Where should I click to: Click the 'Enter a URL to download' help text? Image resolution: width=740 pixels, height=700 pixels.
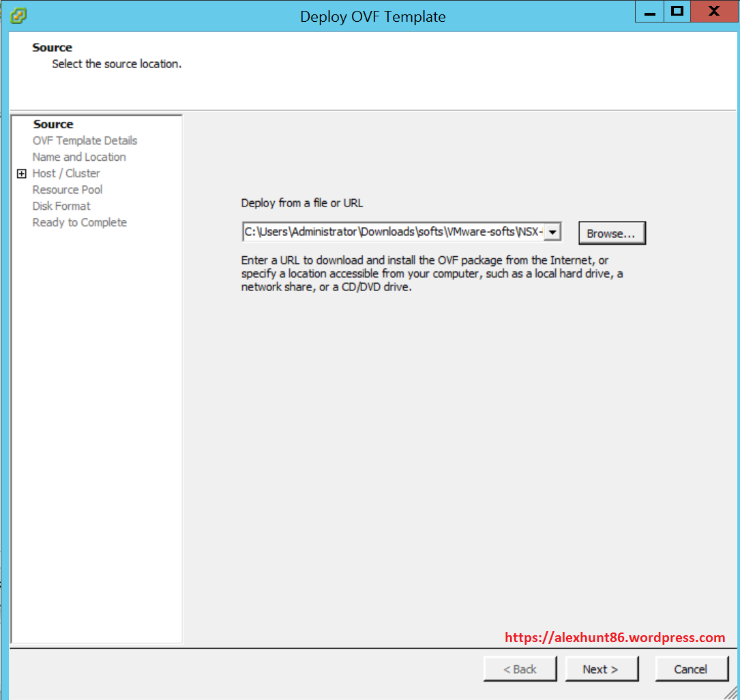432,273
